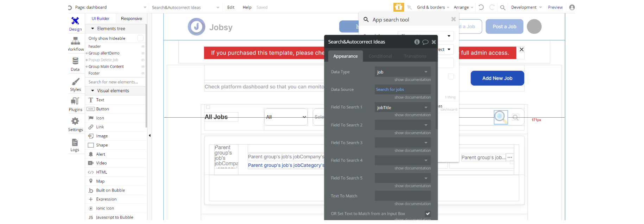
Task: Click the Add New Job button
Action: click(497, 78)
